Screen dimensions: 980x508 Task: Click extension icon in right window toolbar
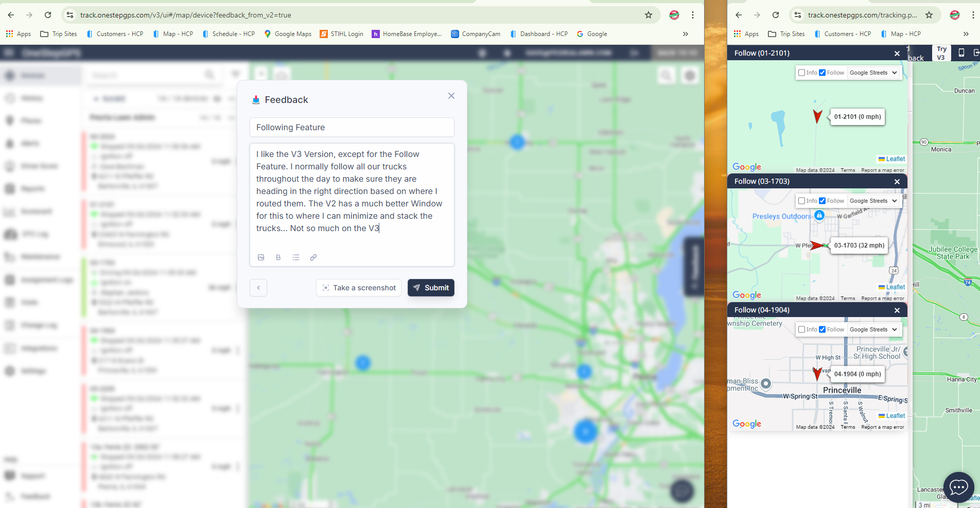pos(955,15)
